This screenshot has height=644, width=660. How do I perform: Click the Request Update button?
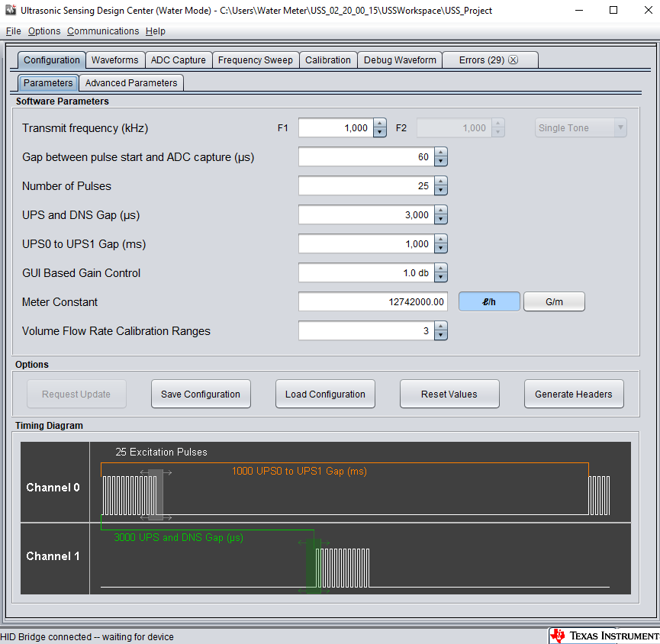click(76, 394)
